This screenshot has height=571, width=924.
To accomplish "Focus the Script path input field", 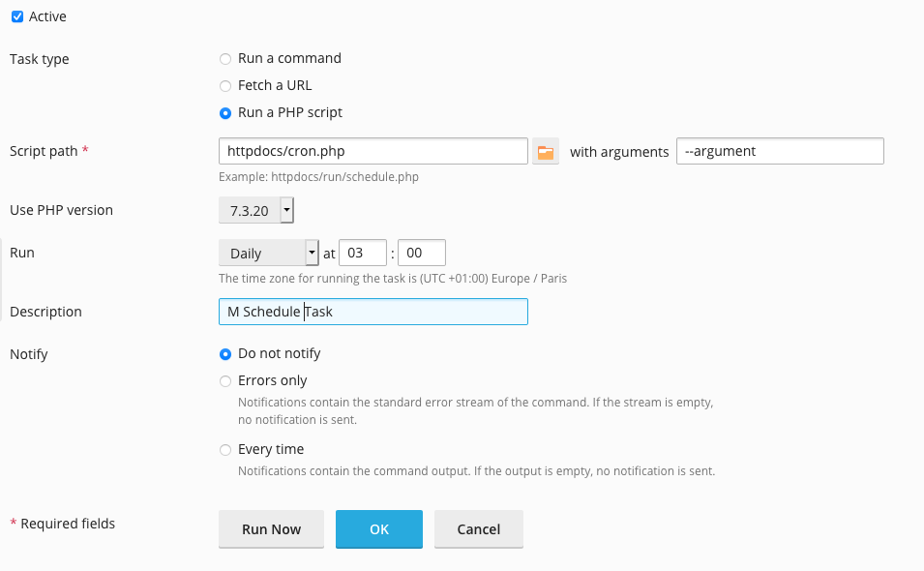I will [x=373, y=151].
